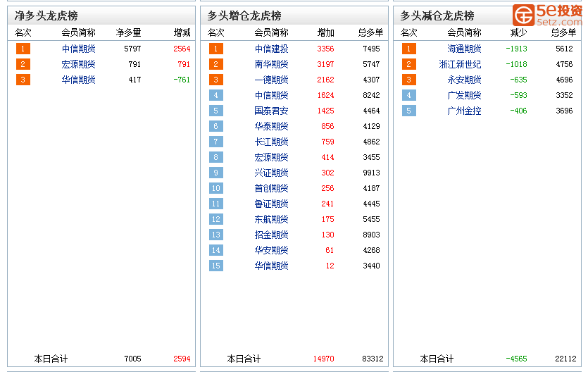Open the 首创期货 member link

pyautogui.click(x=271, y=188)
